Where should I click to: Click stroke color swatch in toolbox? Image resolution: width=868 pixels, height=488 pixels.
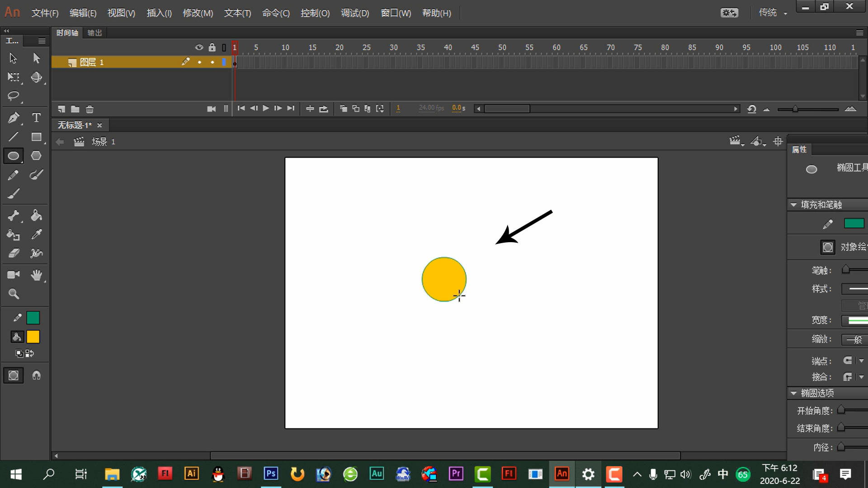[33, 318]
